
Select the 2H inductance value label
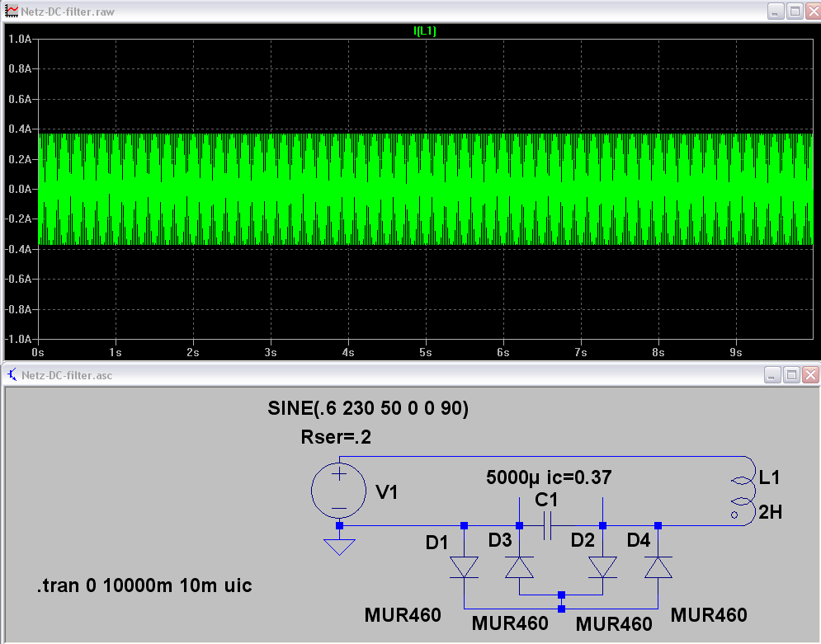[770, 512]
